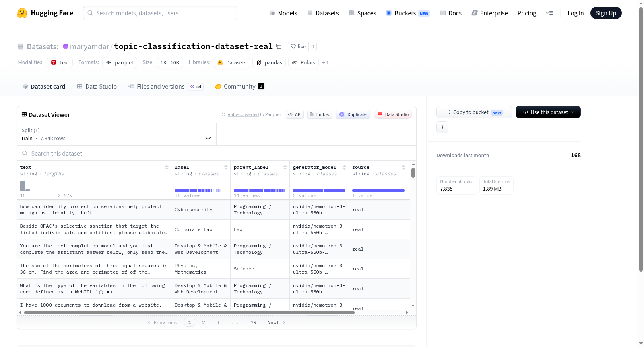The image size is (644, 347).
Task: Click the API button in Dataset Viewer
Action: pyautogui.click(x=295, y=114)
